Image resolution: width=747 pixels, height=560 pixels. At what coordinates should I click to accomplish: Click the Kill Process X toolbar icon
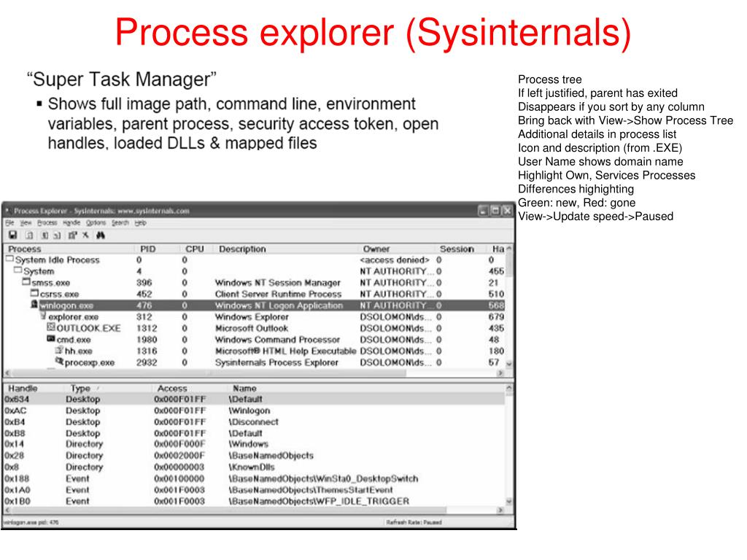86,235
